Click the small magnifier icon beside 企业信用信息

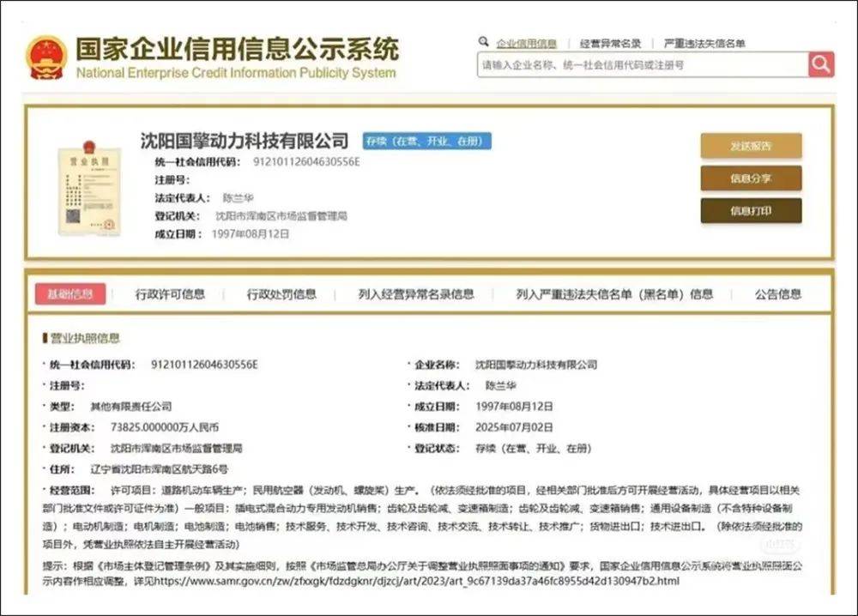click(x=483, y=40)
